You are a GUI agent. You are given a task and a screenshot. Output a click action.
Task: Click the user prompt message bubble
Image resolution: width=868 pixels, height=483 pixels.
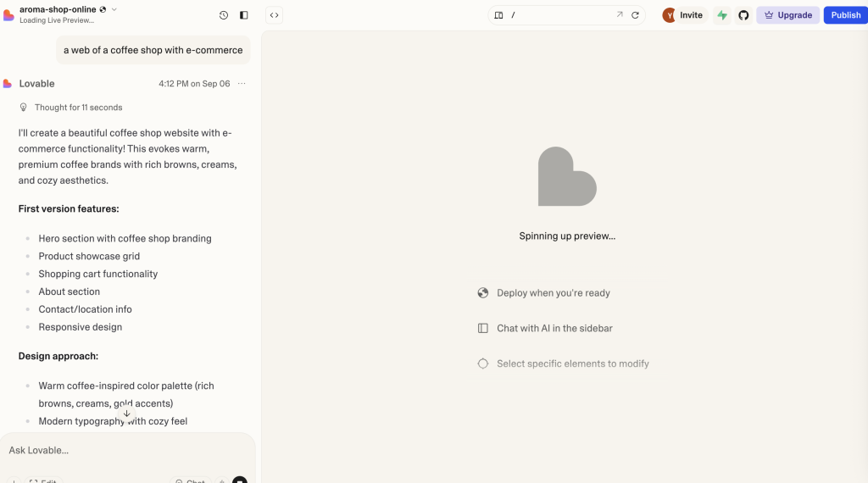[x=153, y=50]
